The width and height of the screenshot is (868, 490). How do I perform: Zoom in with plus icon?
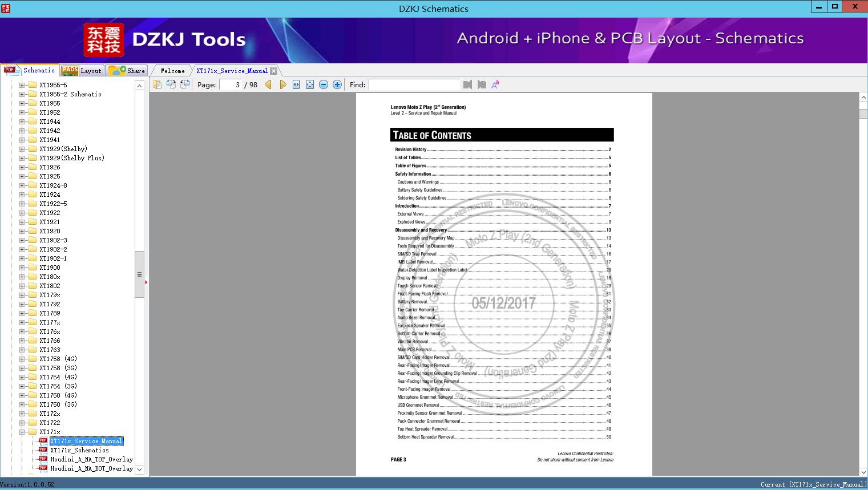337,84
